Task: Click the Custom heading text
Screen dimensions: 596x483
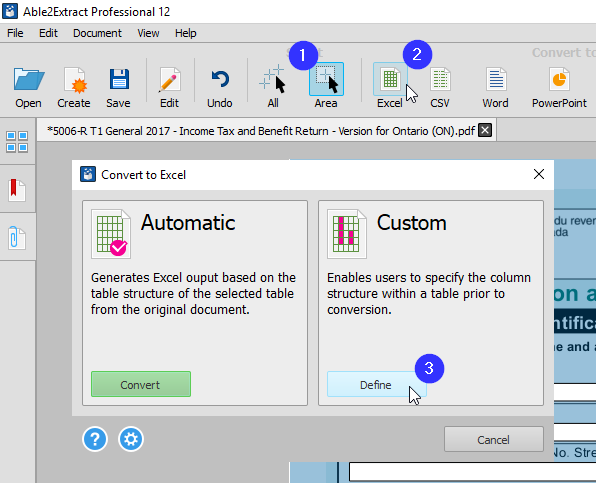Action: click(412, 223)
